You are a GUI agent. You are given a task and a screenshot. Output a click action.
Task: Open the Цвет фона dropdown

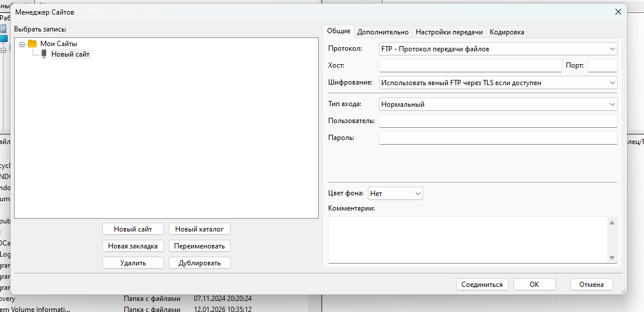(x=395, y=193)
